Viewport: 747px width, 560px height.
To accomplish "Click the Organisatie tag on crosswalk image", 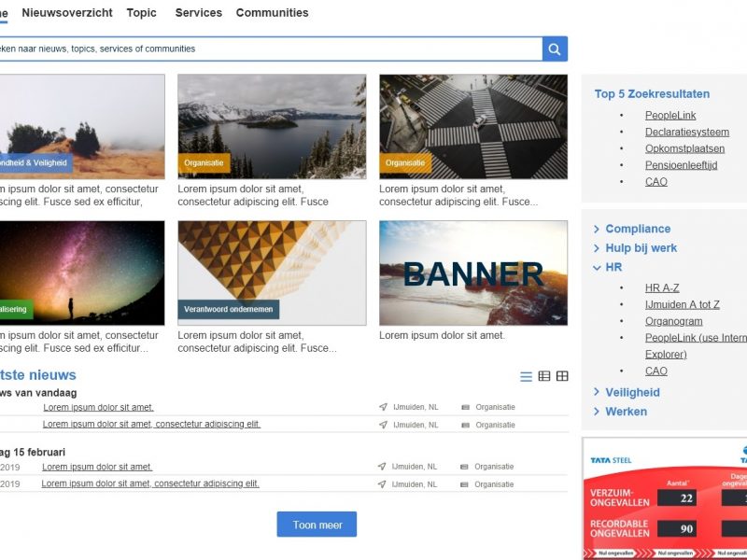I will click(405, 162).
